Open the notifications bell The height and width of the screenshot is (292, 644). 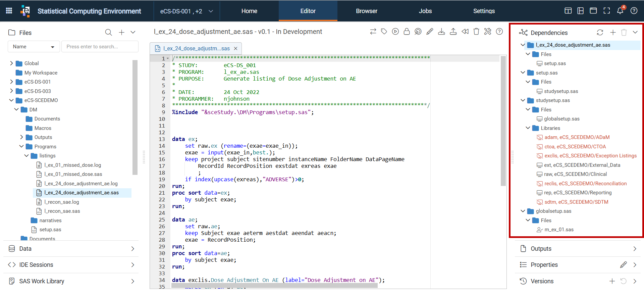(620, 11)
